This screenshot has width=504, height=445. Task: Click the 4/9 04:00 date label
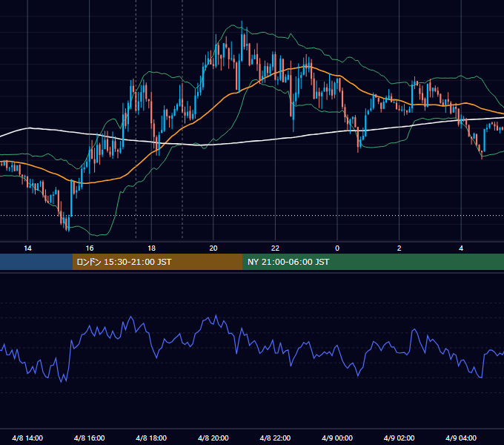tap(461, 438)
